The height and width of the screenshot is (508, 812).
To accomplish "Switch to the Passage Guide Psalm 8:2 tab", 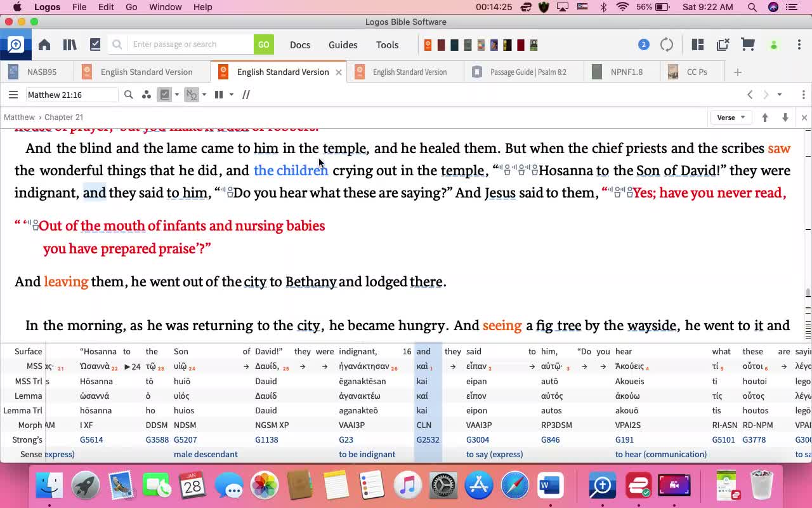I will tap(524, 72).
